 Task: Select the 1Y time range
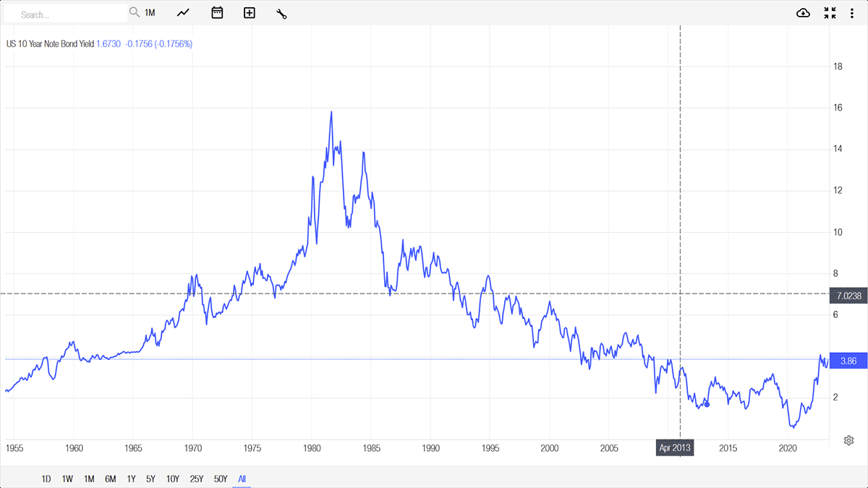pyautogui.click(x=131, y=479)
